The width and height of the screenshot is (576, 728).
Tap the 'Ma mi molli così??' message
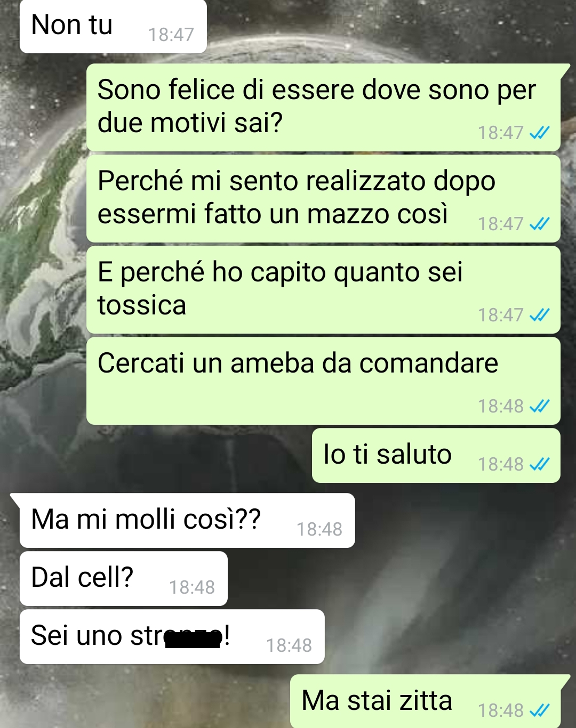pyautogui.click(x=187, y=521)
